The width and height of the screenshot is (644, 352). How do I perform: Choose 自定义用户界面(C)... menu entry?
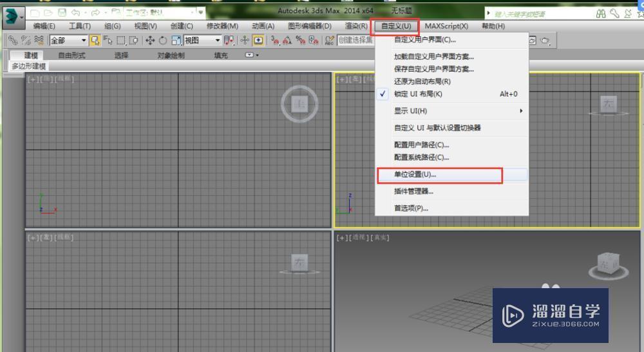coord(452,40)
